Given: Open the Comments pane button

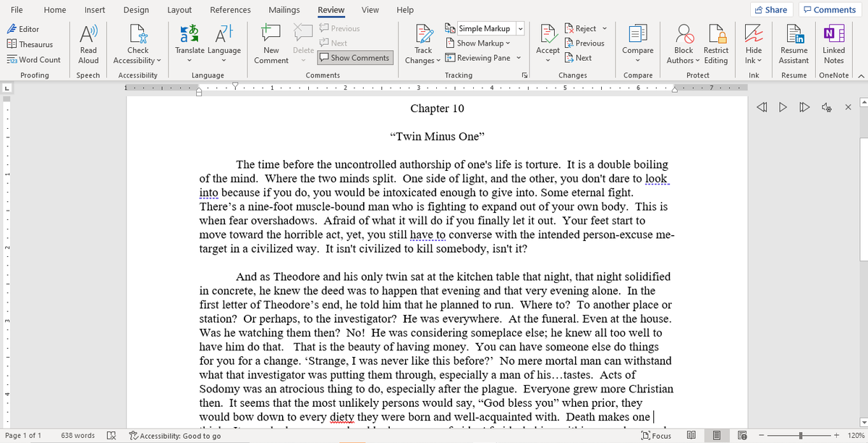Looking at the screenshot, I should 829,9.
